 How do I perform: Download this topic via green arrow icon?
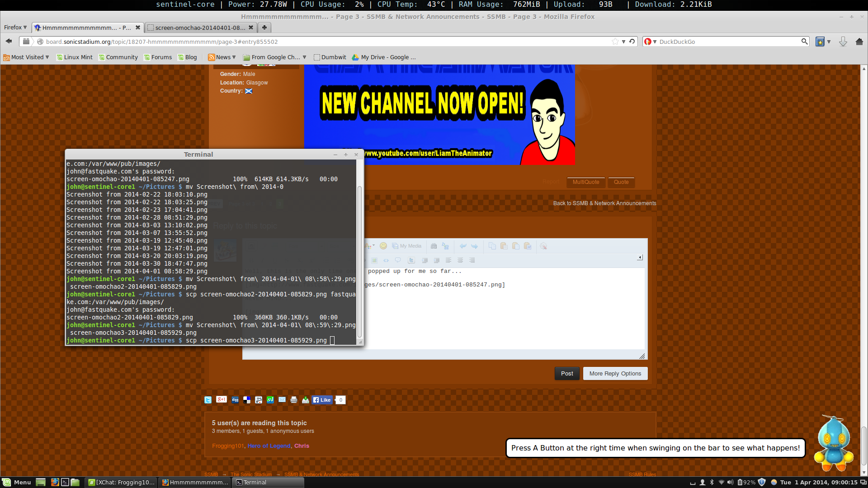[306, 400]
